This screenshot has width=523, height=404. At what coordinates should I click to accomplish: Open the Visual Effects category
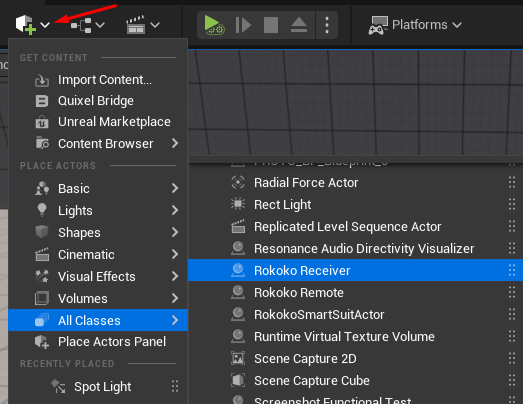98,277
